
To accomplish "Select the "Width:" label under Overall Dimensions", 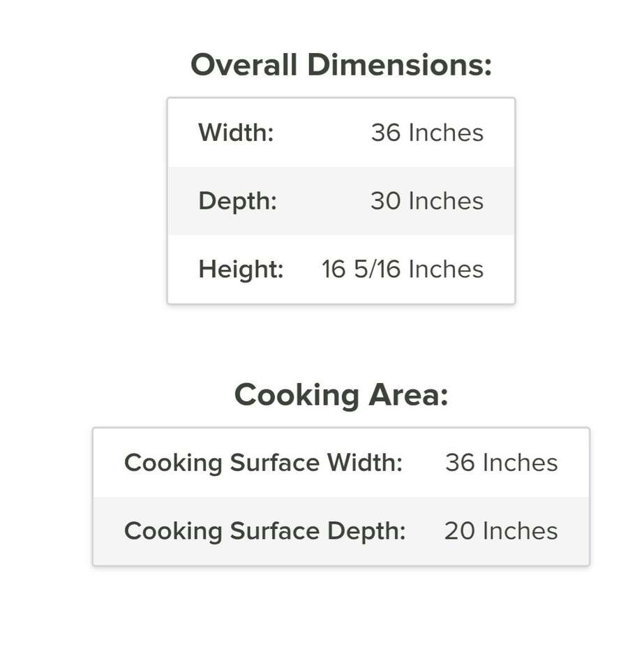I will (x=236, y=133).
